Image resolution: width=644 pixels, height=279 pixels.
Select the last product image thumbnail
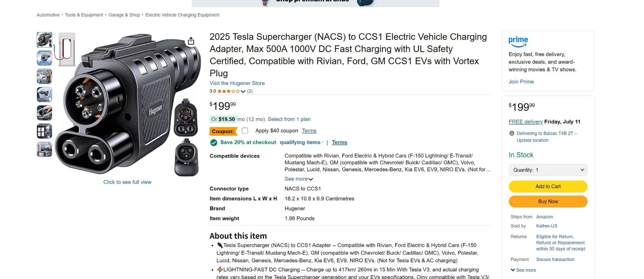coord(44,149)
